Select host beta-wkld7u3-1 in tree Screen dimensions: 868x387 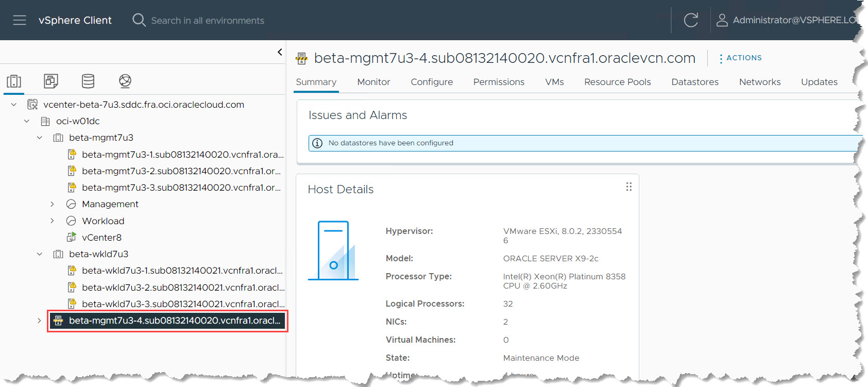pos(182,271)
